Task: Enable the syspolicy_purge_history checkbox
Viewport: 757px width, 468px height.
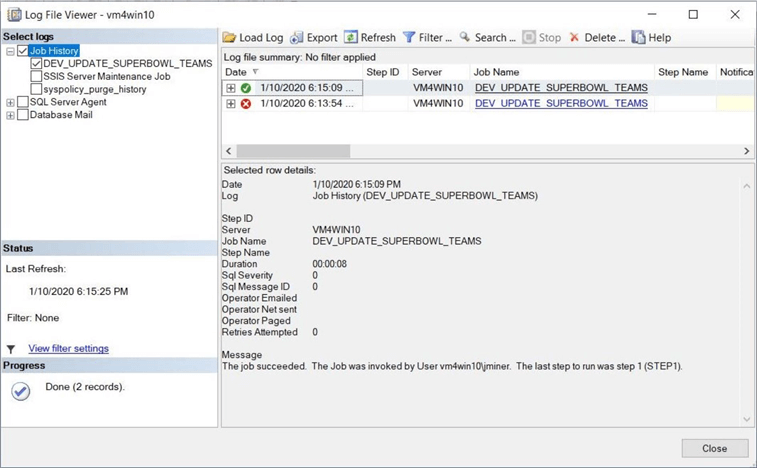Action: [x=36, y=89]
